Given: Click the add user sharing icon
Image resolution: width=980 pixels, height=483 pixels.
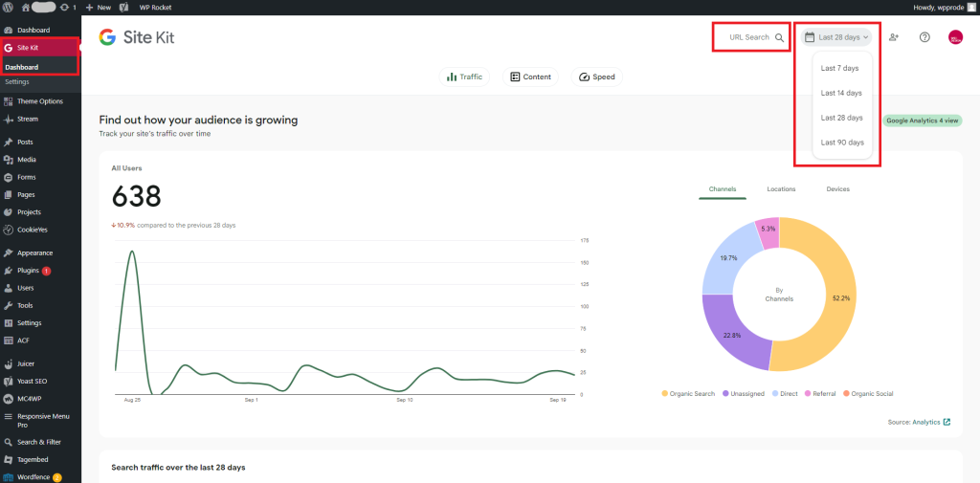Looking at the screenshot, I should coord(894,37).
